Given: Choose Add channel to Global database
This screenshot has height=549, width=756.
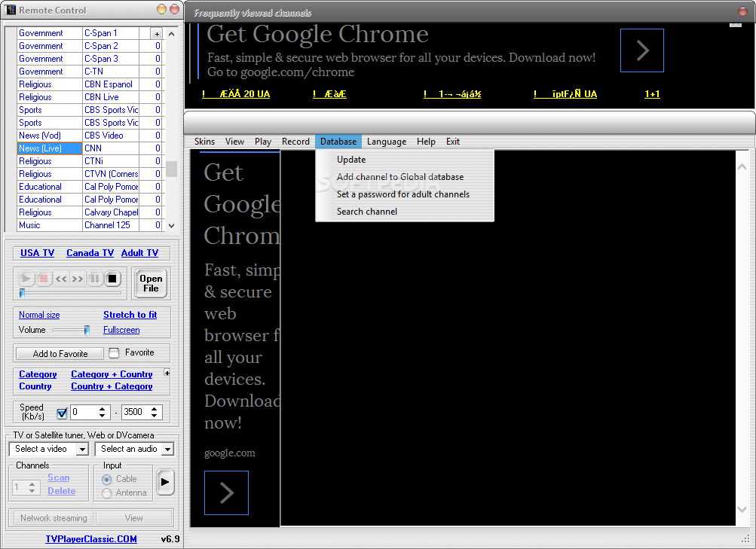Looking at the screenshot, I should tap(405, 177).
